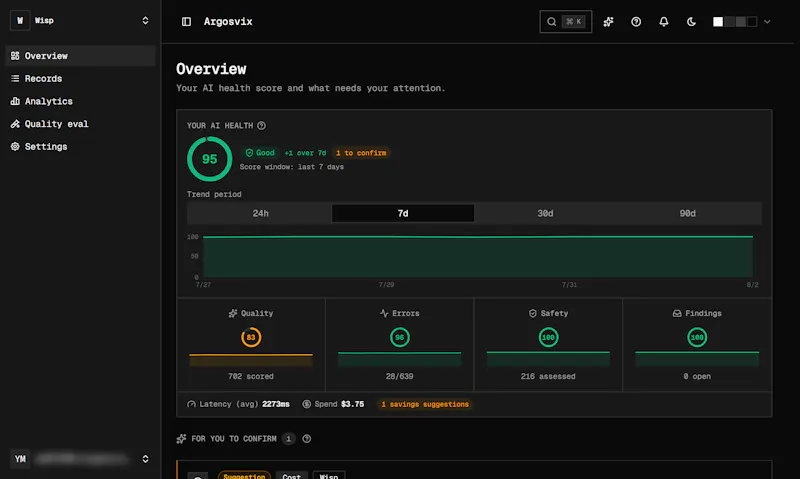
Task: Click '0 open' findings text
Action: click(697, 376)
